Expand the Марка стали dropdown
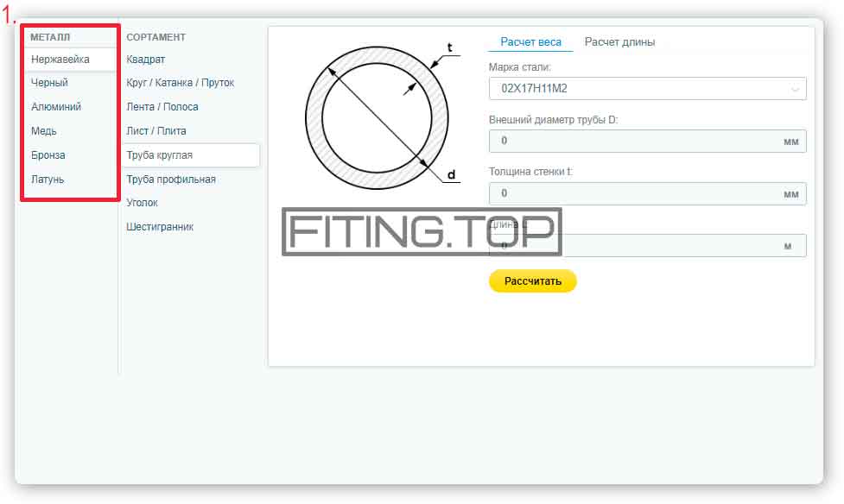The width and height of the screenshot is (844, 504). pos(648,89)
